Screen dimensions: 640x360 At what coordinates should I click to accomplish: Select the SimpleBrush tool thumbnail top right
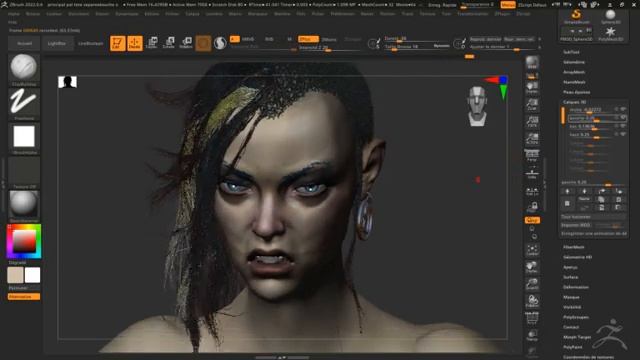click(x=576, y=17)
